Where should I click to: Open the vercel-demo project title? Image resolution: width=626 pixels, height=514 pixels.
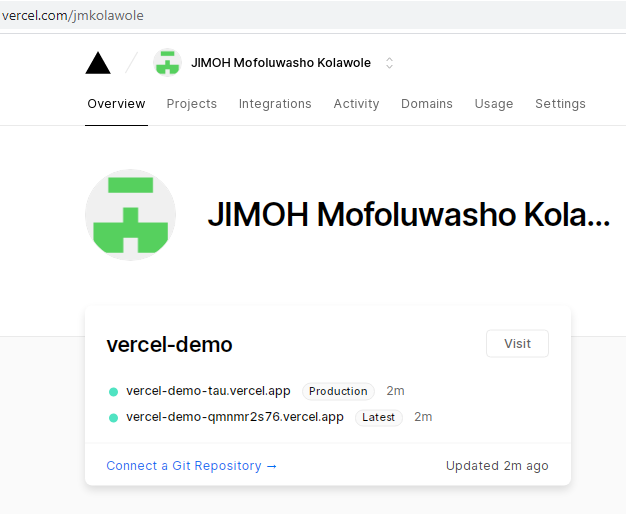(169, 344)
